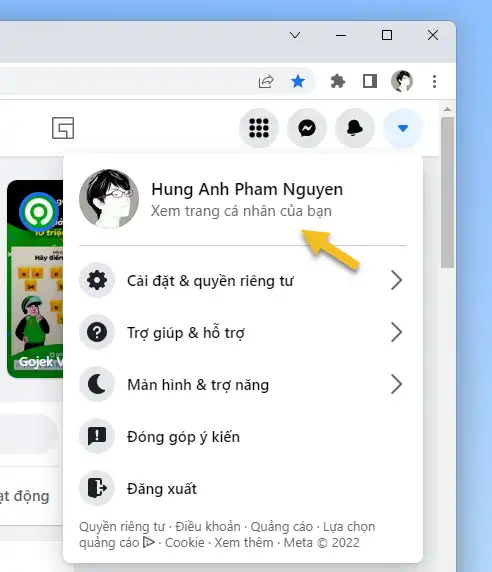Click the Chrome profile avatar
This screenshot has width=492, height=572.
(402, 81)
